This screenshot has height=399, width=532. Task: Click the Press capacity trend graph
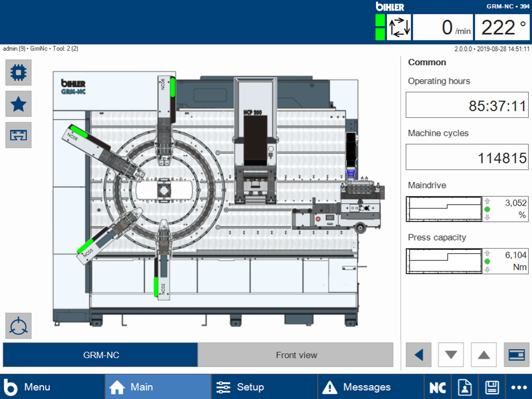pyautogui.click(x=444, y=261)
